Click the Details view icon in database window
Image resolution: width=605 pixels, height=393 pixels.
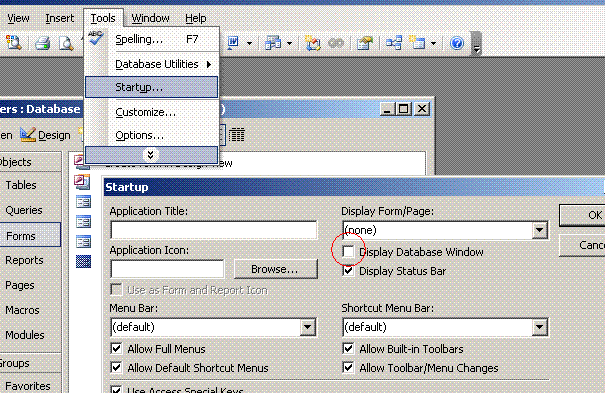[236, 135]
